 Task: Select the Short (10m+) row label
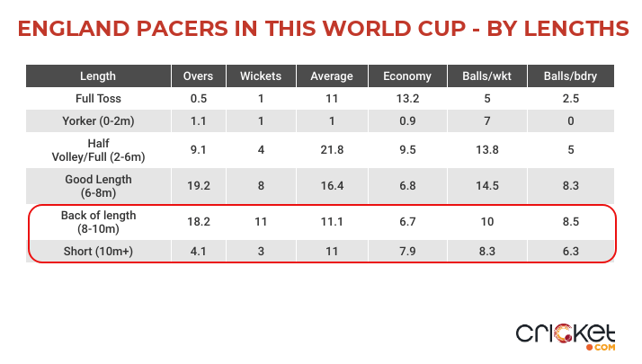(x=98, y=252)
